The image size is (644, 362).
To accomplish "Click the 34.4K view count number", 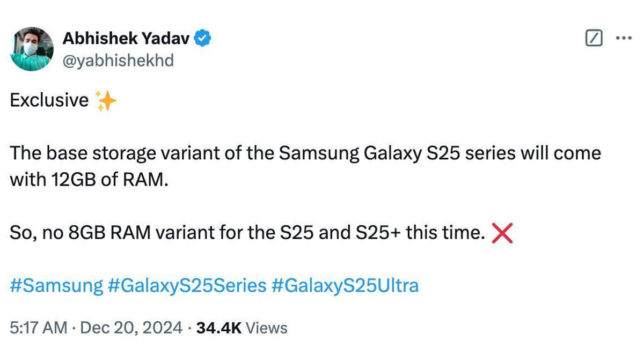I will click(219, 328).
